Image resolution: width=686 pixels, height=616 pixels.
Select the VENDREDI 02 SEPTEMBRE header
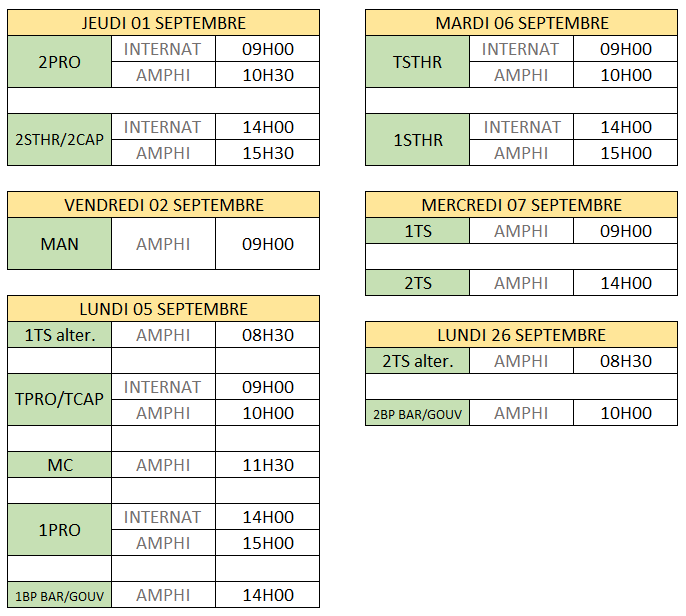pos(163,205)
